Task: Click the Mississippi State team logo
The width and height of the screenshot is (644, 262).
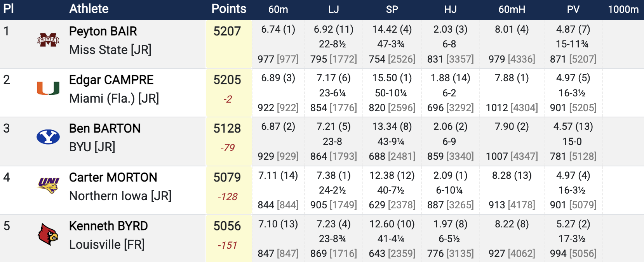Action: pos(48,40)
